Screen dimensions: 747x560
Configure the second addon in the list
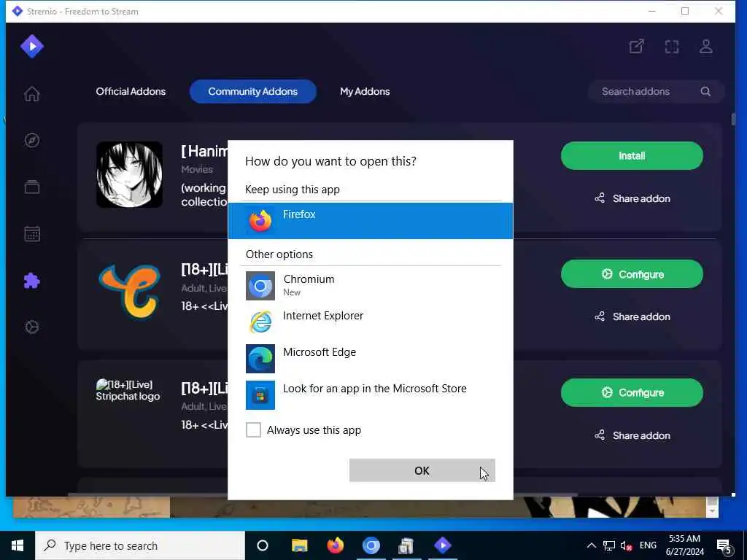click(x=632, y=274)
